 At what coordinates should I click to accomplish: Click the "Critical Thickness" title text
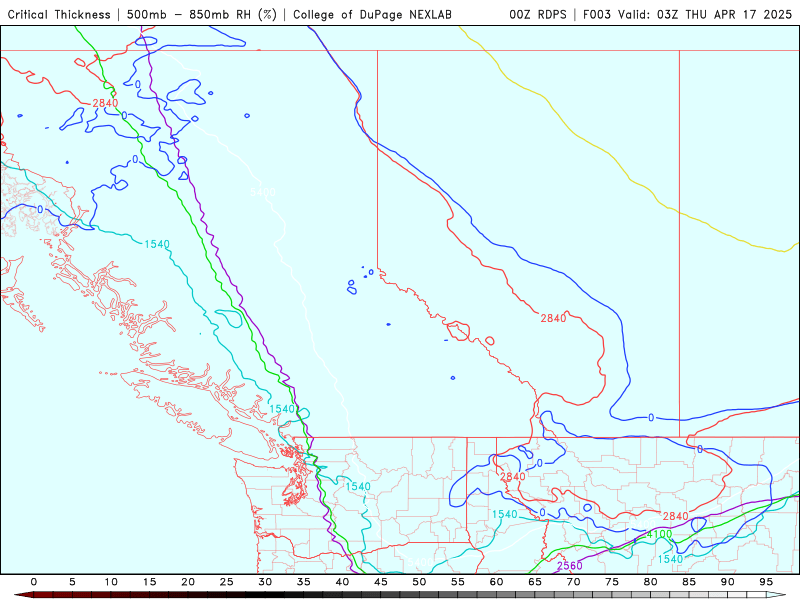59,14
